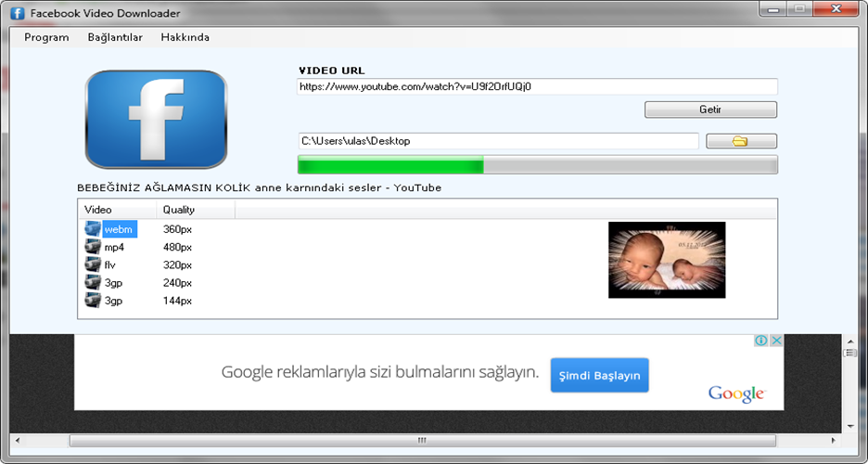Open the Bağlantılar menu
This screenshot has height=464, width=868.
click(x=115, y=38)
